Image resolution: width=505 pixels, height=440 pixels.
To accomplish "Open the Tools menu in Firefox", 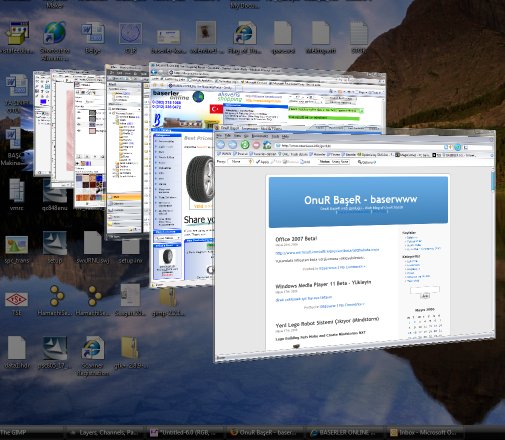I will 275,136.
